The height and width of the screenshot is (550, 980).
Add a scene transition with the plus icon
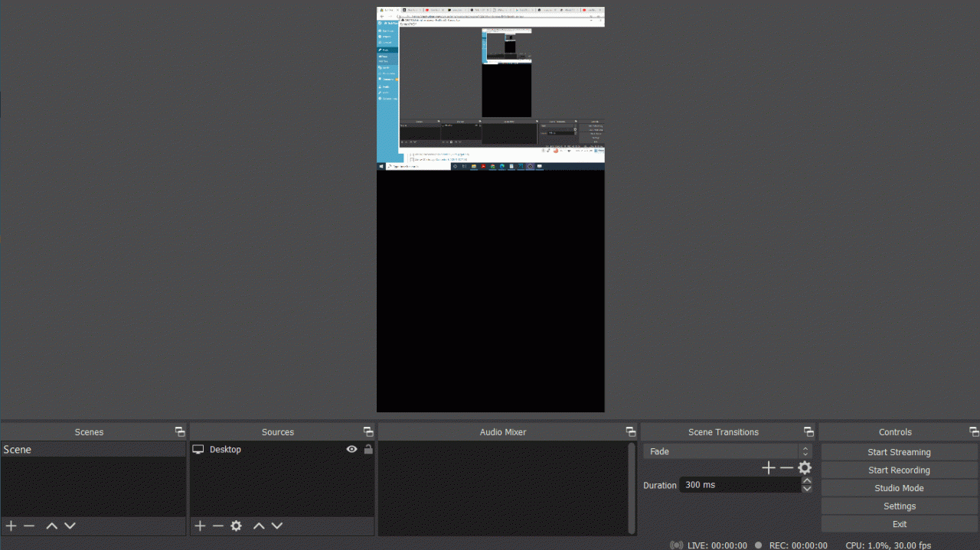(x=769, y=468)
